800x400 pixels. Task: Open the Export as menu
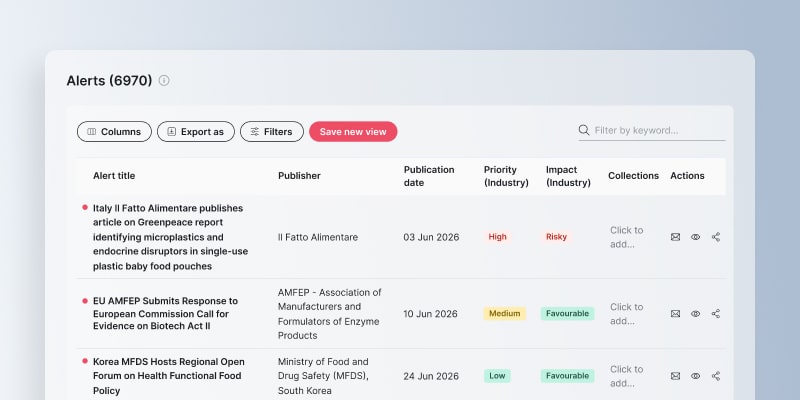(x=196, y=132)
